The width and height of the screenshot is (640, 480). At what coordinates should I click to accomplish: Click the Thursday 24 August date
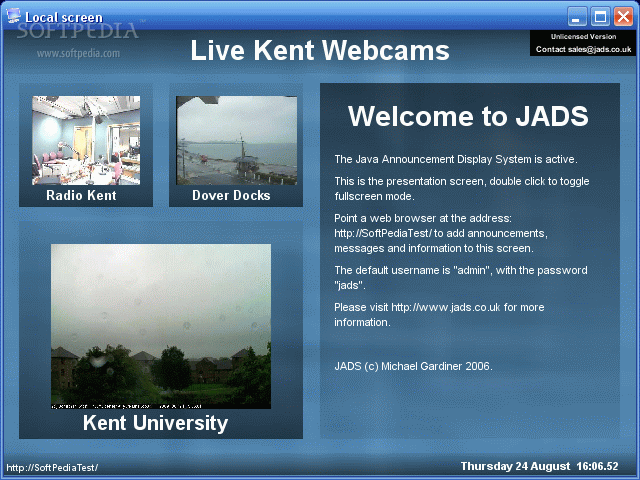[516, 466]
